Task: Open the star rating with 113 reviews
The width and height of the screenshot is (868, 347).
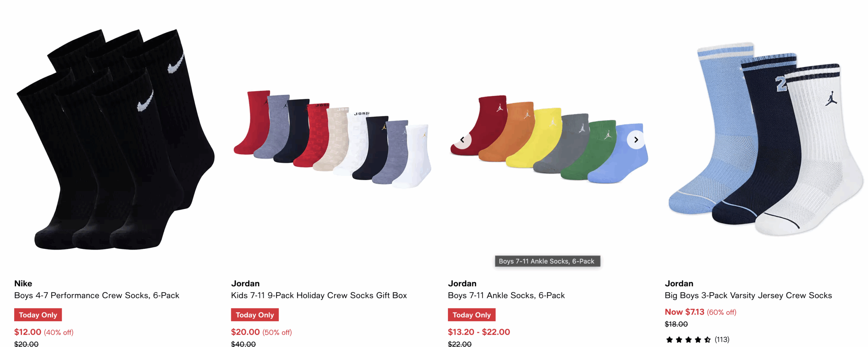Action: pyautogui.click(x=697, y=339)
